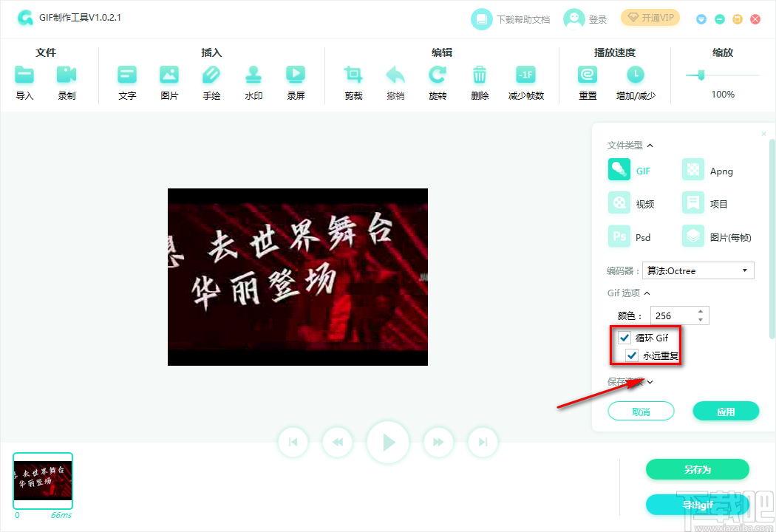The width and height of the screenshot is (776, 532).
Task: Use the 减少帧数 (reduce frames) tool
Action: [525, 78]
